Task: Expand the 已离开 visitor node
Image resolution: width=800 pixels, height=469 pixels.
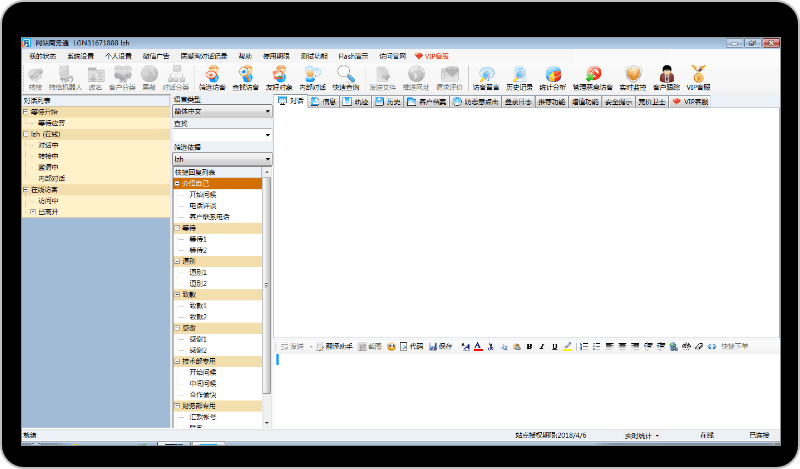Action: 32,211
